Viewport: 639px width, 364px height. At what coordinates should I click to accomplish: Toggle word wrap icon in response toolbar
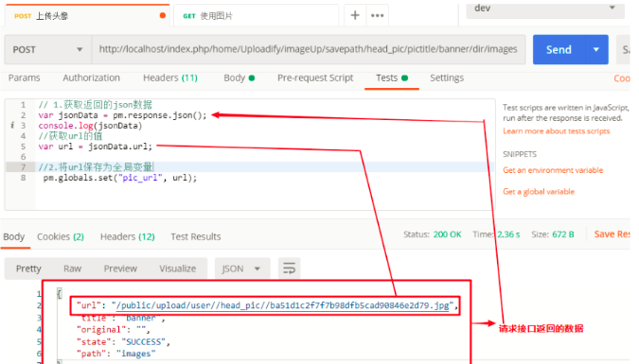coord(290,269)
